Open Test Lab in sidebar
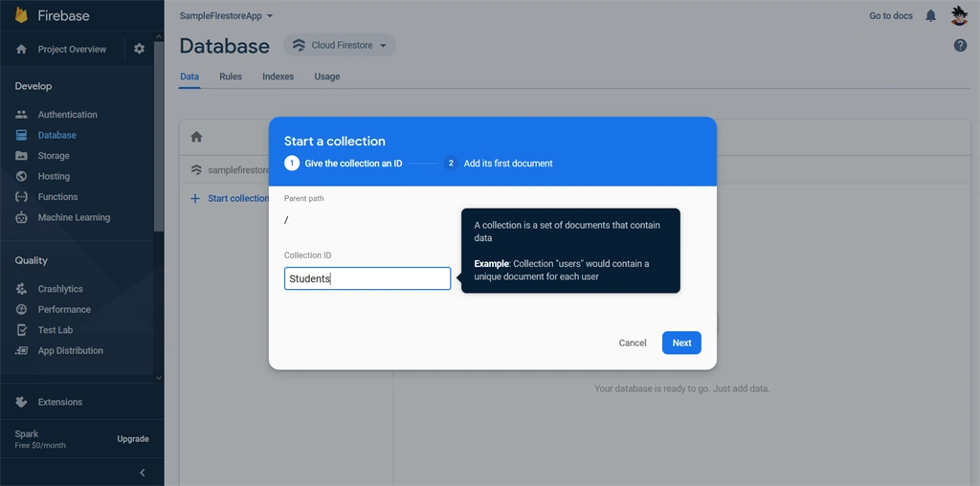Viewport: 980px width, 486px height. pyautogui.click(x=55, y=330)
